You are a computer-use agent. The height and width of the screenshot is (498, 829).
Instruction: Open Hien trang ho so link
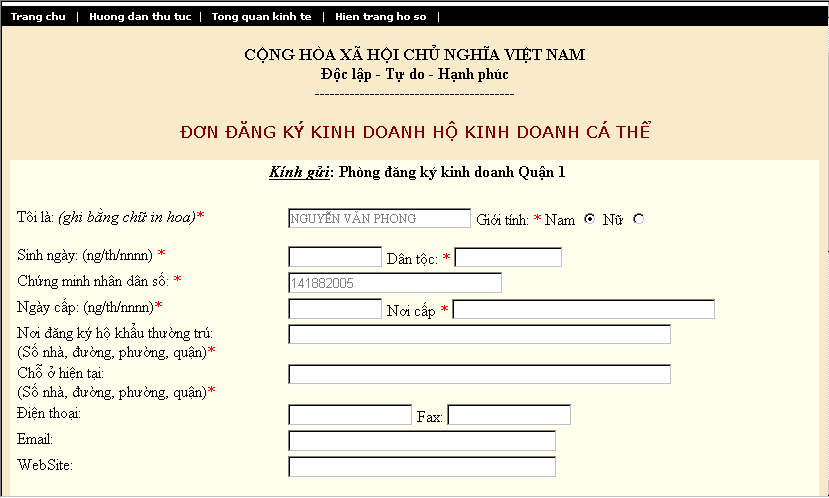point(381,16)
